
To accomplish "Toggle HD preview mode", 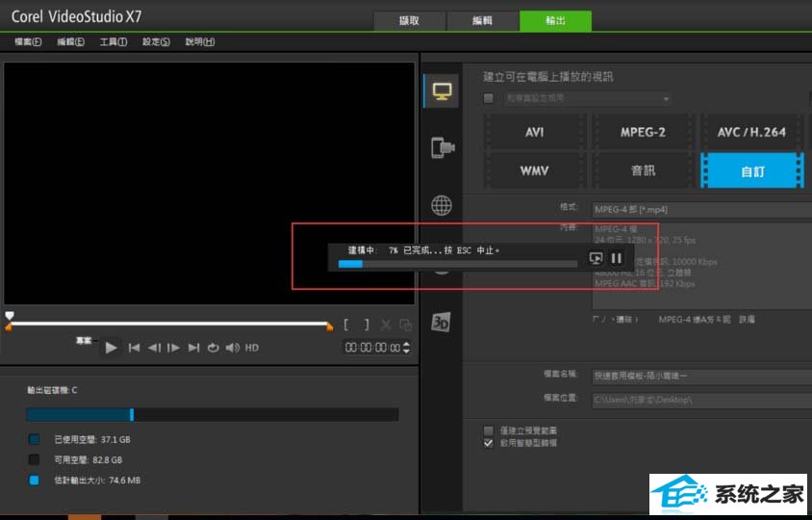I will (252, 348).
